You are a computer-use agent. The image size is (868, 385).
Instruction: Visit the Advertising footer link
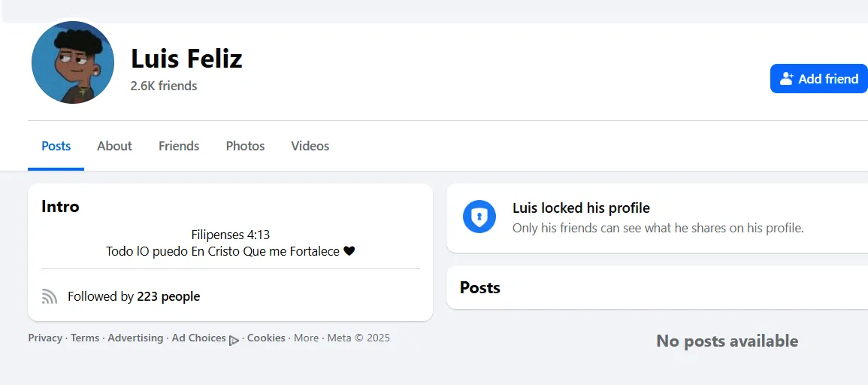coord(135,338)
